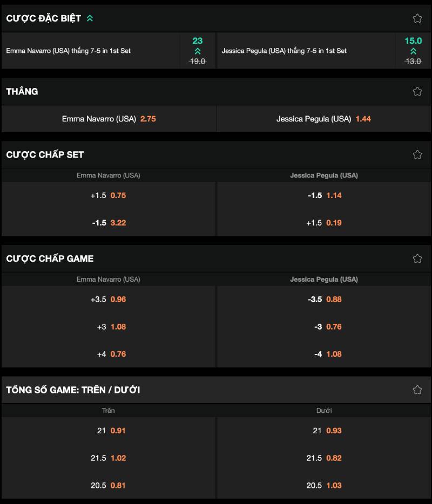
Task: Favorite the Cược Chấp Game section
Action: [417, 258]
